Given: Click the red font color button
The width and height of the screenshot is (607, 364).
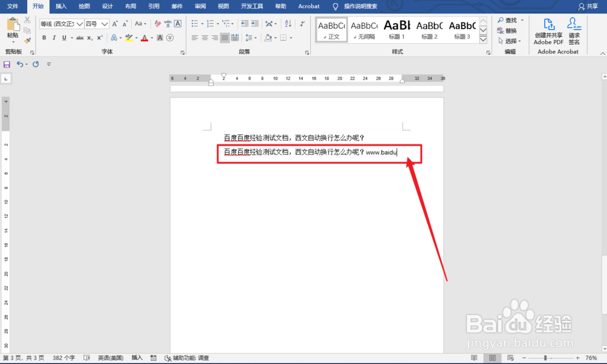Looking at the screenshot, I should [x=144, y=38].
